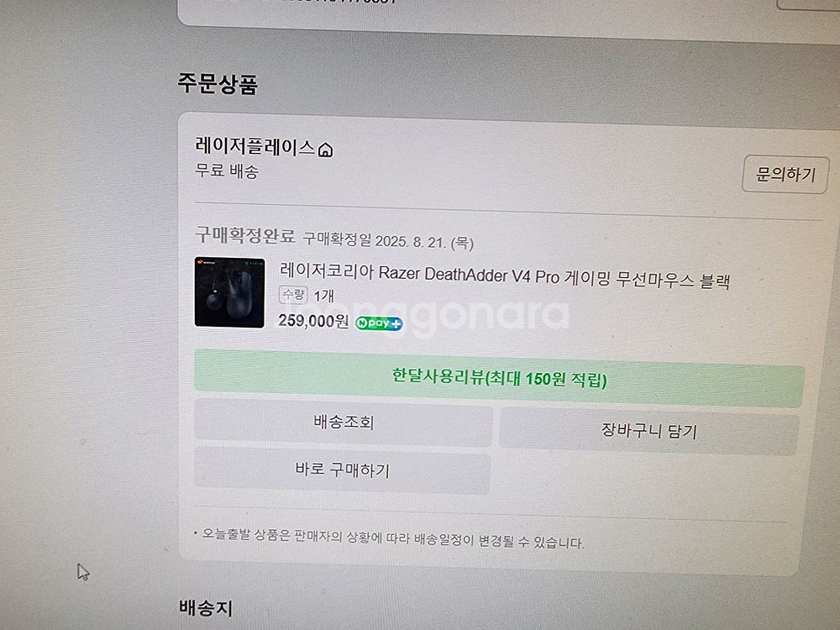Click the 배송지 section heading
Viewport: 840px width, 630px height.
(206, 608)
